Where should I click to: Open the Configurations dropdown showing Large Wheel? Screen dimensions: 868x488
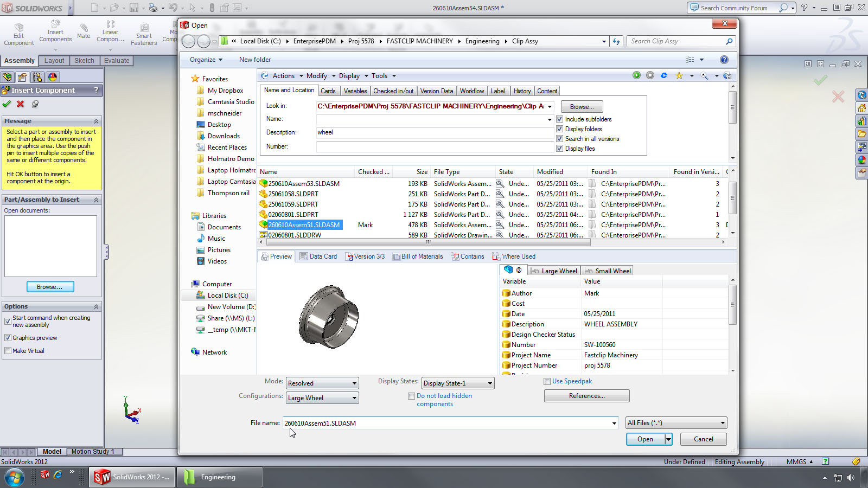tap(322, 398)
